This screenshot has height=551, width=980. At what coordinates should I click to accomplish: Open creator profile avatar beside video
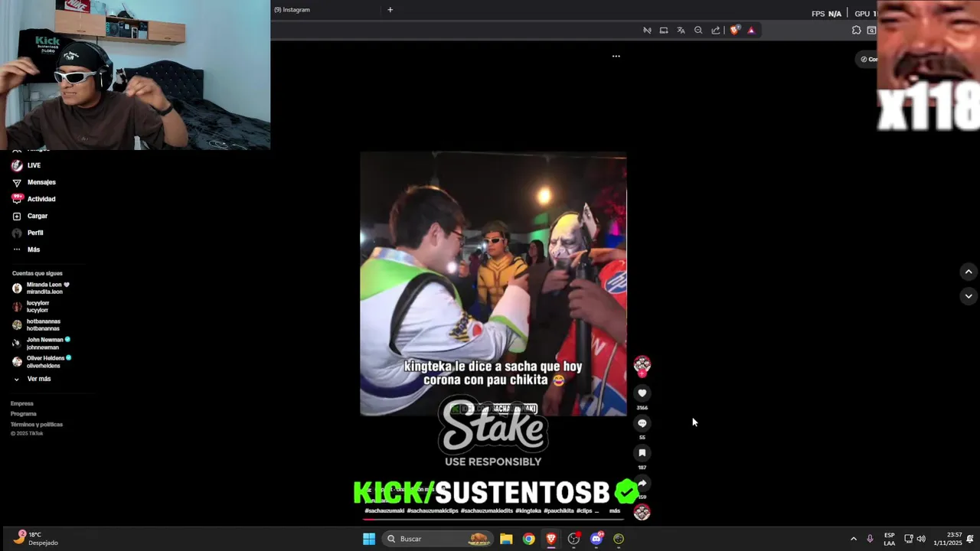tap(642, 364)
